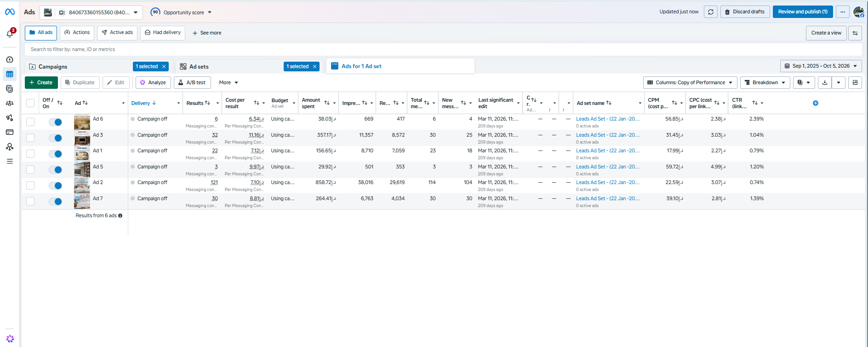Click Review and publish (1)
The width and height of the screenshot is (868, 347).
[803, 12]
